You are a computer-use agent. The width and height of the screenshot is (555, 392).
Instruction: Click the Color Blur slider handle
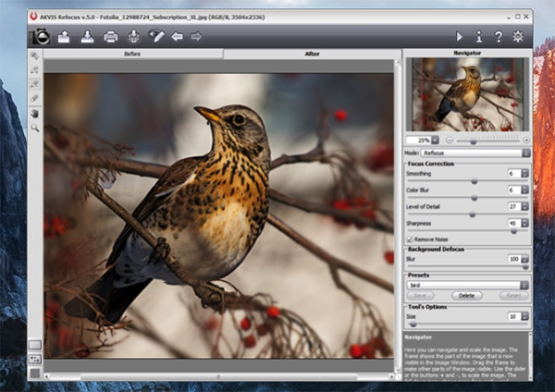[475, 198]
